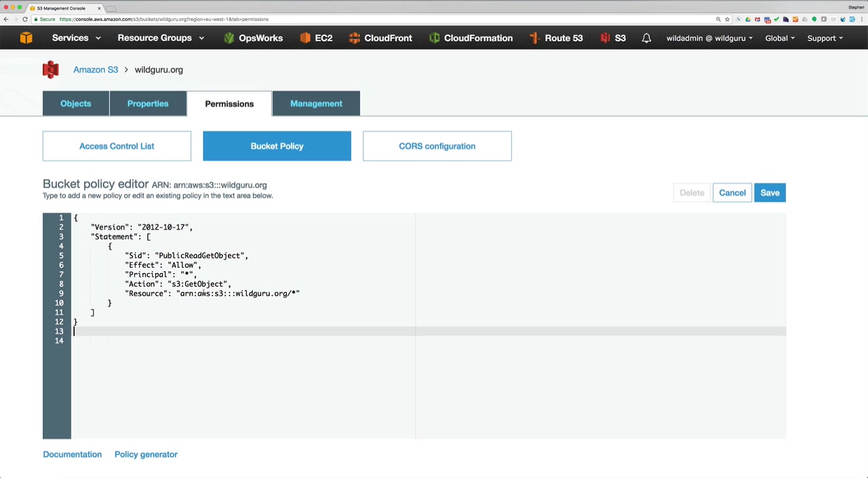
Task: Click the bucket ARN text beside editor title
Action: [210, 185]
